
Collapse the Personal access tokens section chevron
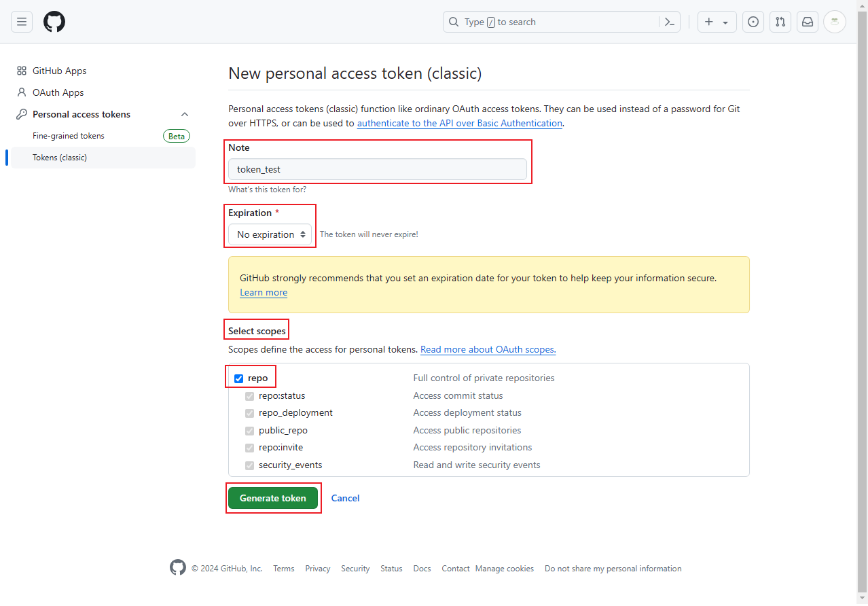click(185, 114)
